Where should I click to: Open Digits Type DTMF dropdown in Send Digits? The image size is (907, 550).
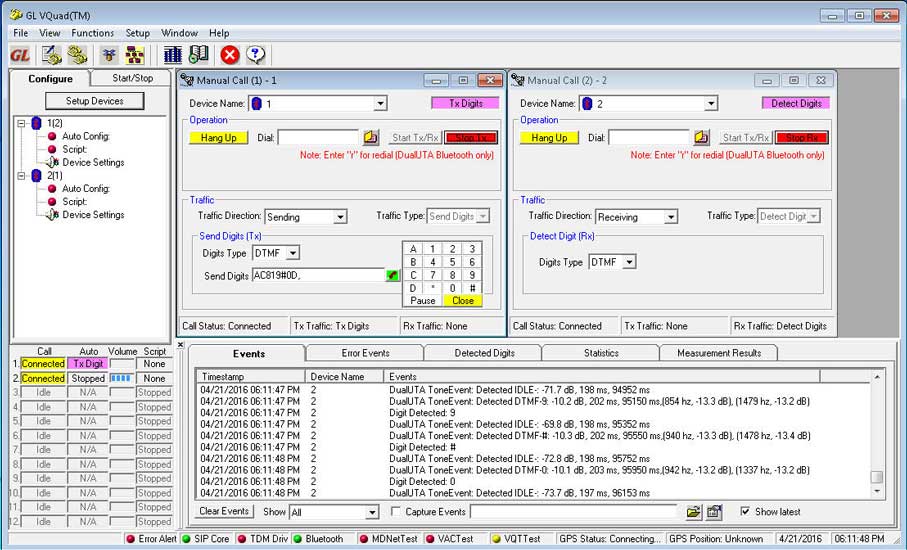pyautogui.click(x=293, y=253)
